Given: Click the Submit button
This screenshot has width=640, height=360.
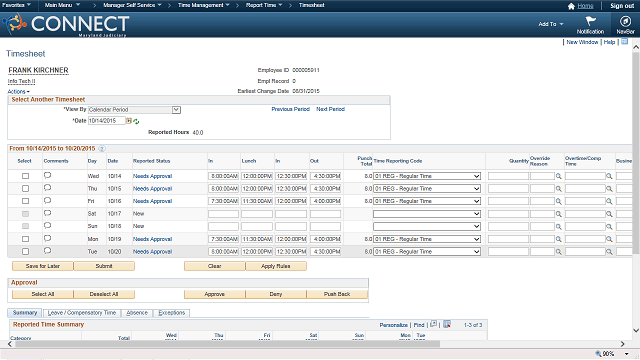Looking at the screenshot, I should pyautogui.click(x=104, y=266).
